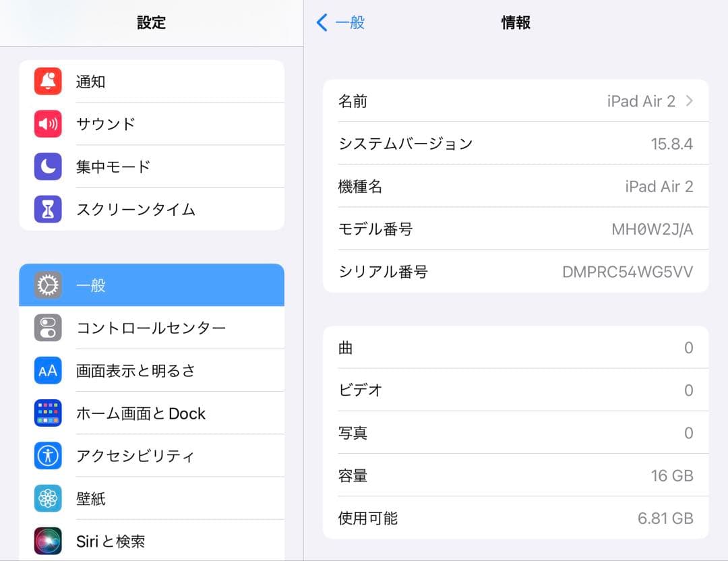
Task: Select the blue Accessibility figure icon
Action: coord(47,455)
